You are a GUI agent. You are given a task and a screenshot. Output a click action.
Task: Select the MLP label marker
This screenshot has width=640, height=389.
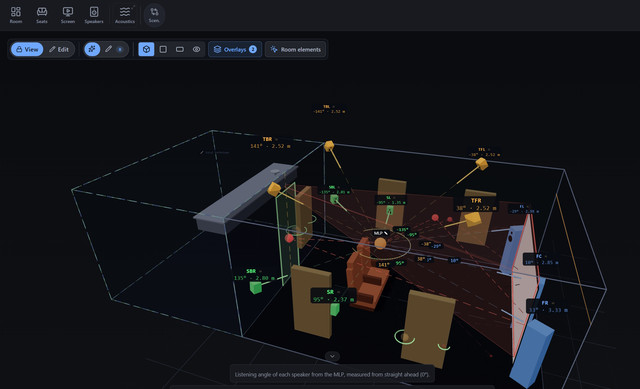pyautogui.click(x=380, y=233)
